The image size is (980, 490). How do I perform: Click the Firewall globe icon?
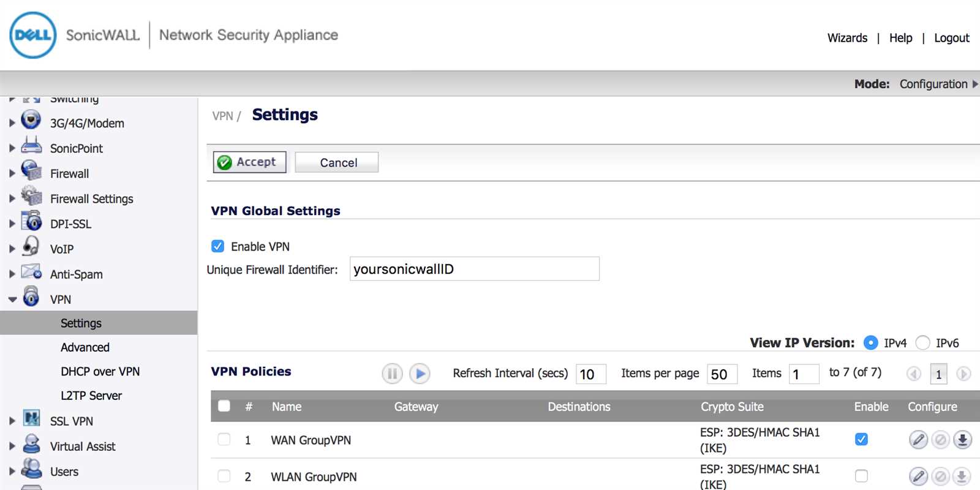tap(31, 170)
